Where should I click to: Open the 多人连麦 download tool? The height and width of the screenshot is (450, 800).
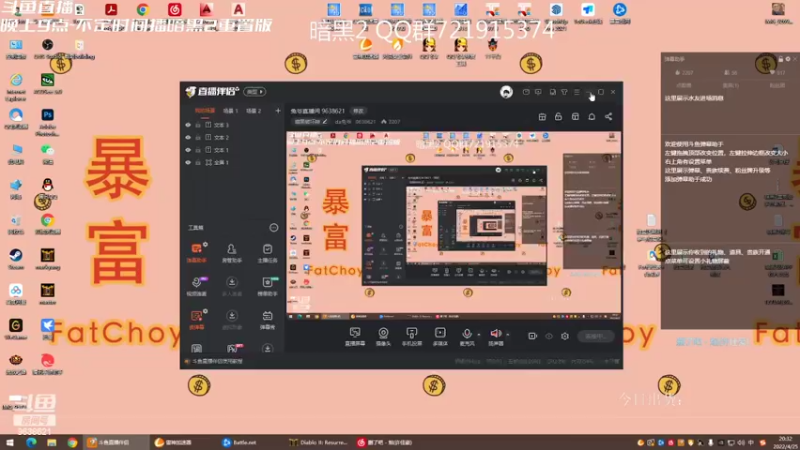click(232, 286)
